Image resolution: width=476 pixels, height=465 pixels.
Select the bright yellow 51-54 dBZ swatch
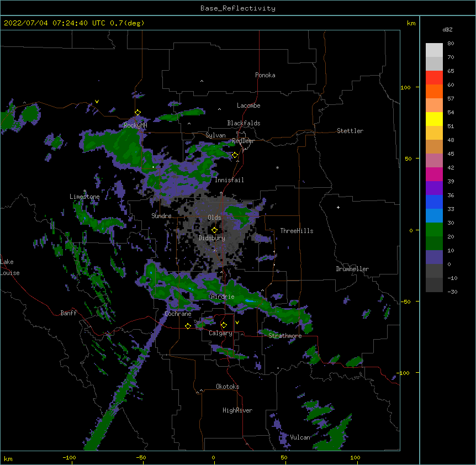(x=434, y=119)
